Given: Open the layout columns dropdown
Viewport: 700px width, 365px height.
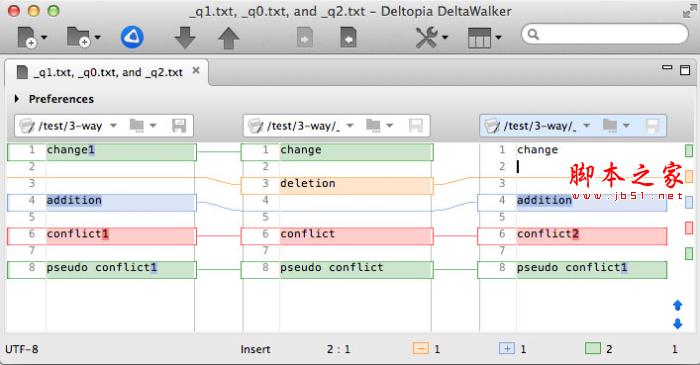Looking at the screenshot, I should 484,37.
